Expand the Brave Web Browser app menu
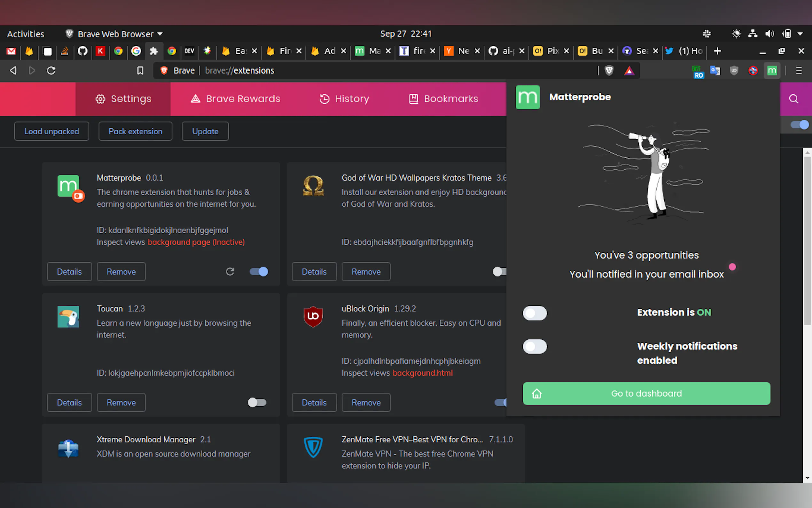 [116, 34]
